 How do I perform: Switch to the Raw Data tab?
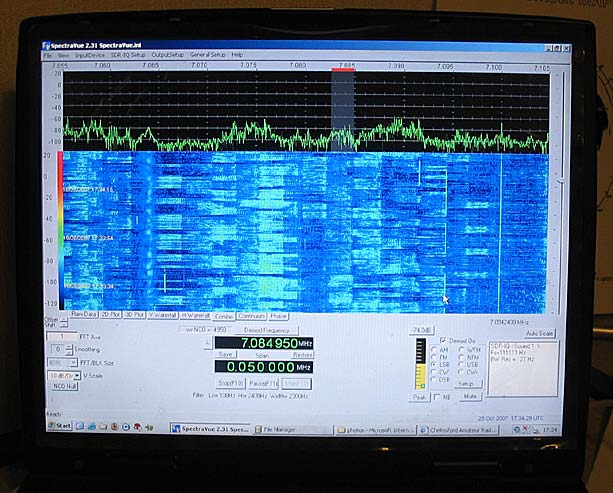coord(84,314)
